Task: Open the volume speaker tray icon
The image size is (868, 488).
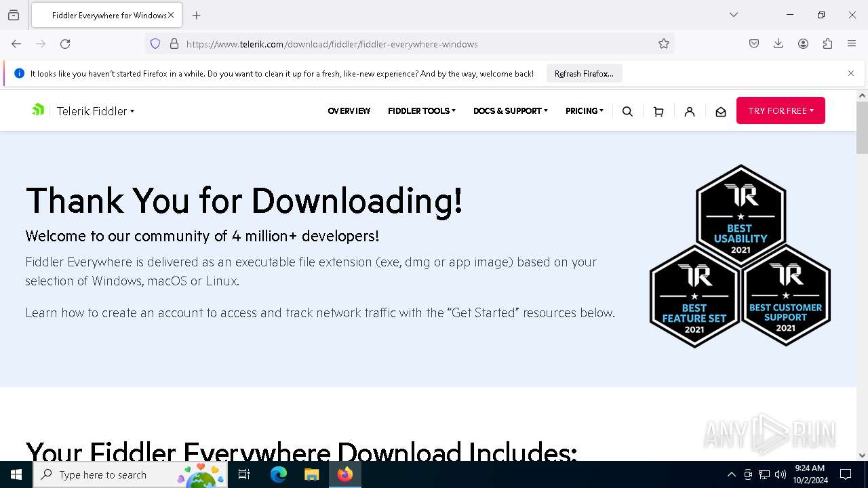Action: [781, 474]
